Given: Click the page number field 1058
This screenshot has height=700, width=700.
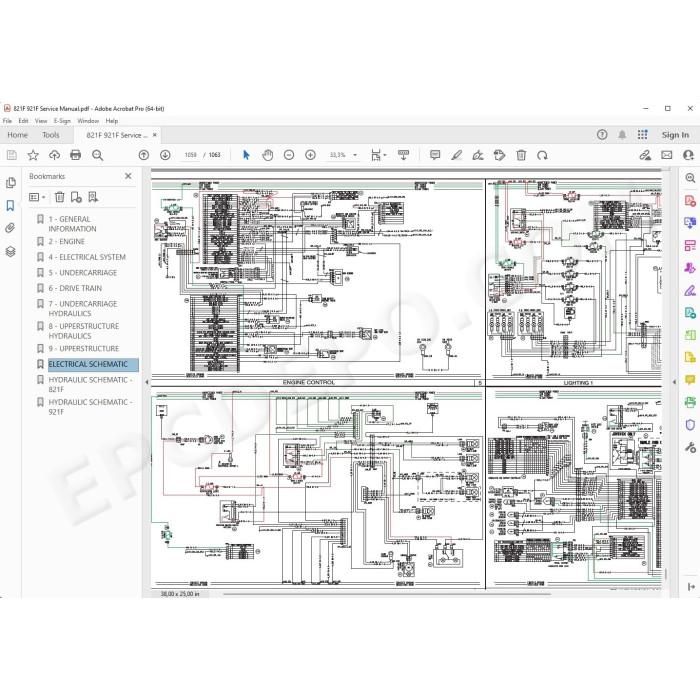Looking at the screenshot, I should pyautogui.click(x=190, y=155).
